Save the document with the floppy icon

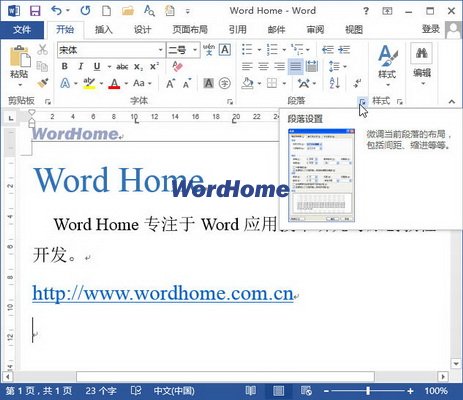point(35,11)
